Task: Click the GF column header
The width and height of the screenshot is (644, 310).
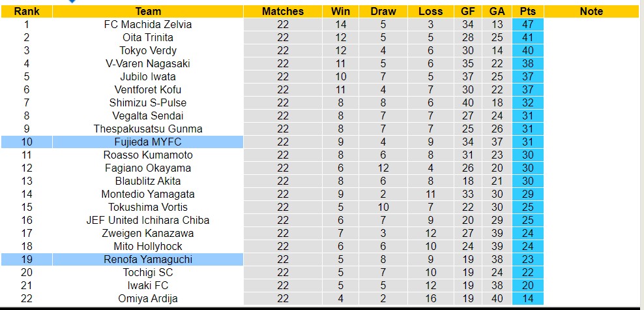Action: pos(467,11)
